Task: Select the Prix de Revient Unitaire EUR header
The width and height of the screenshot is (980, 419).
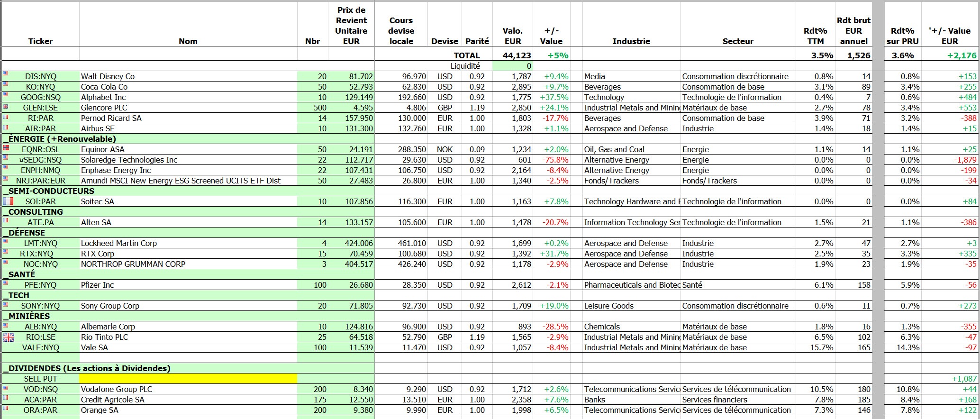Action: [x=351, y=26]
